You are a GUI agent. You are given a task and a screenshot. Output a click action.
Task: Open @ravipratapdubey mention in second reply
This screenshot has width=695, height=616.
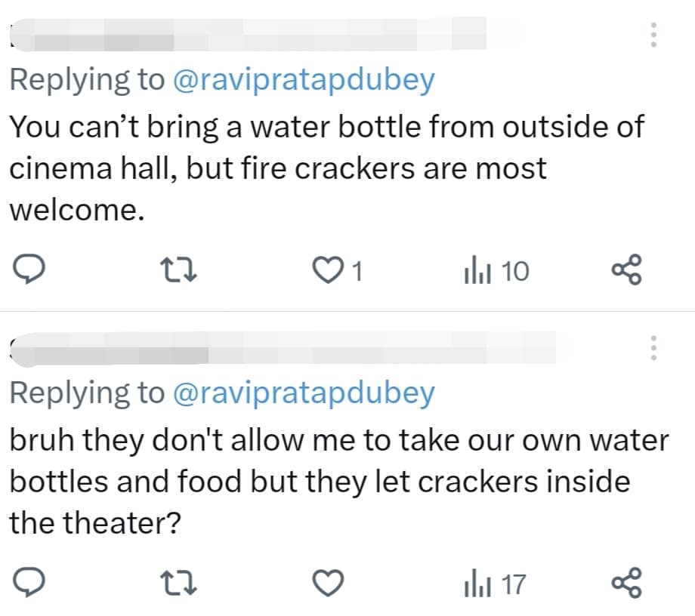tap(304, 393)
